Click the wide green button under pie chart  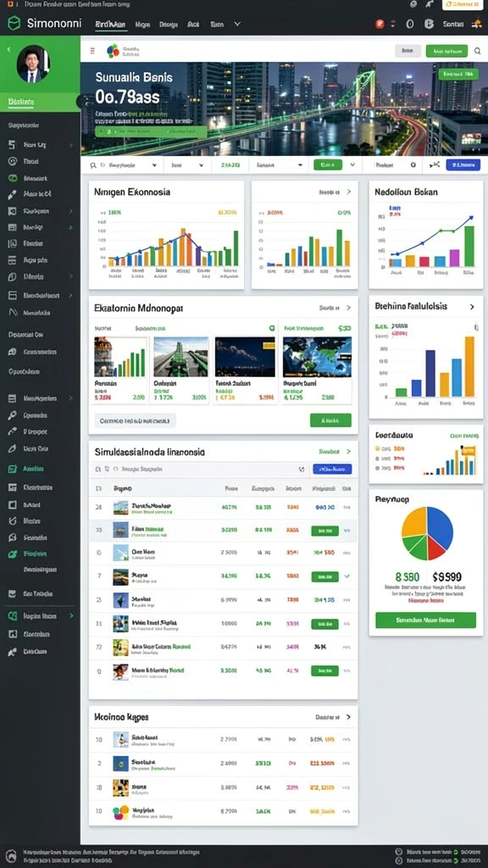coord(425,620)
